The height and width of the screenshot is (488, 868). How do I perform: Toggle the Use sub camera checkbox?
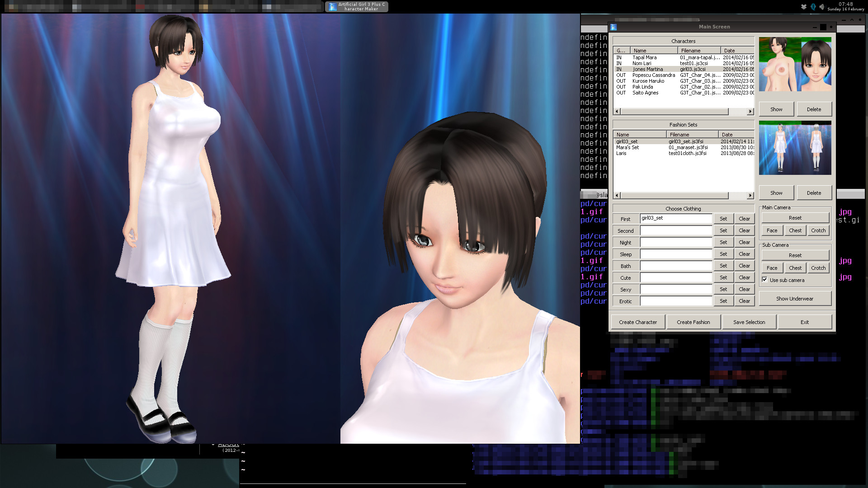pos(764,280)
